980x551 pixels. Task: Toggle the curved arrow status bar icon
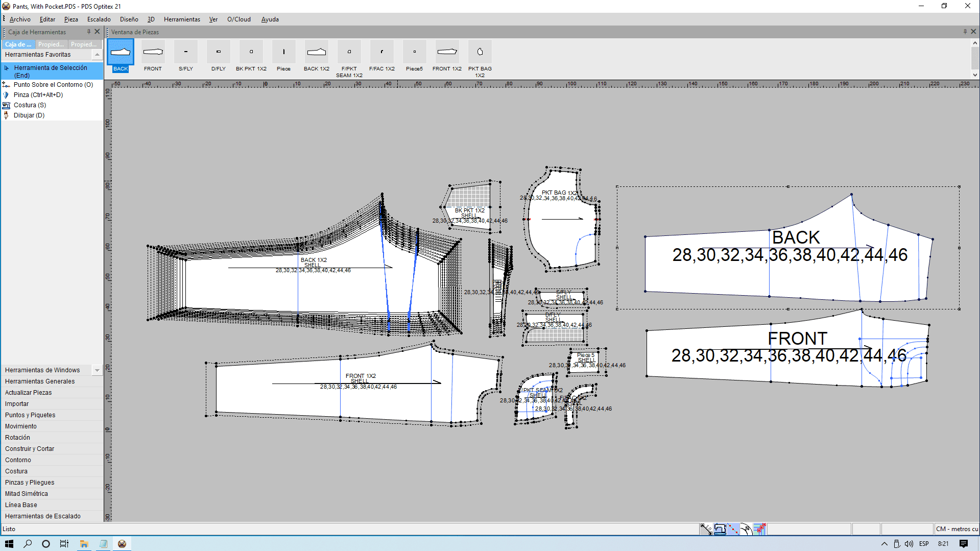point(746,529)
